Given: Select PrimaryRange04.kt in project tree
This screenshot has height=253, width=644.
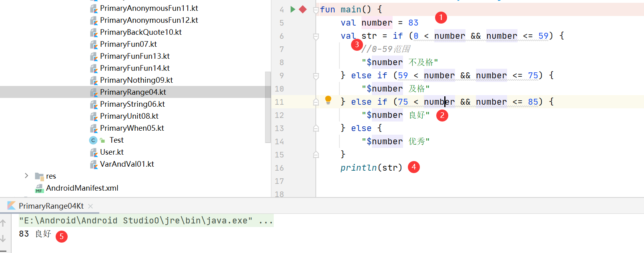Looking at the screenshot, I should point(133,92).
